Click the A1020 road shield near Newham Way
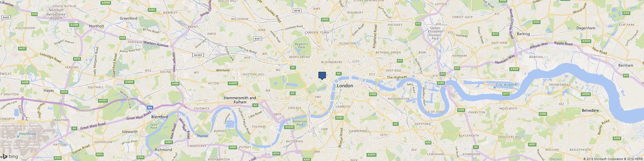Image resolution: width=644 pixels, height=161 pixels. point(514,69)
